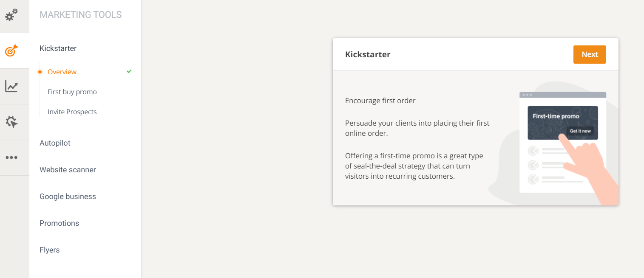The height and width of the screenshot is (278, 644).
Task: Click the Kickstarter panel title
Action: pos(367,54)
